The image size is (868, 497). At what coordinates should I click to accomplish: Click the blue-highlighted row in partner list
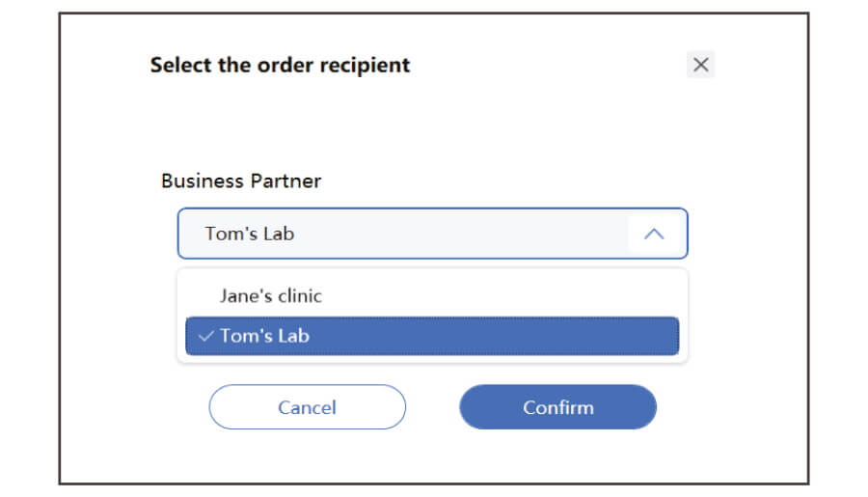(x=432, y=336)
